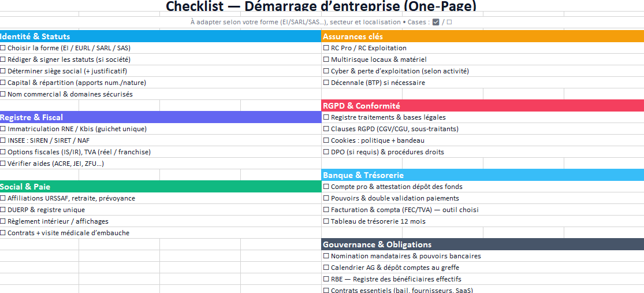Tick Tableau de trésorerie 12 mois checkbox
Image resolution: width=644 pixels, height=293 pixels.
coord(326,221)
